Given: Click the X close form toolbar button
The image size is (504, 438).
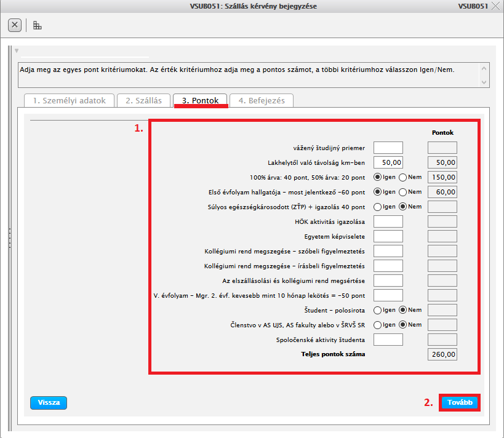Looking at the screenshot, I should pyautogui.click(x=15, y=25).
